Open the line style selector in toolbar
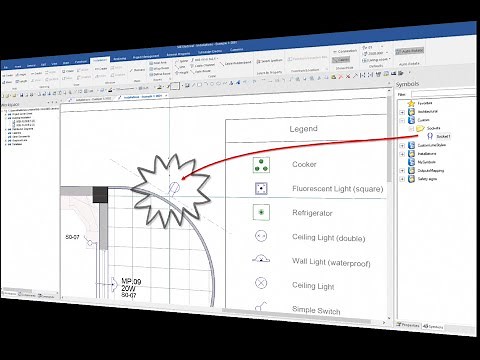This screenshot has width=480, height=360. (x=125, y=89)
